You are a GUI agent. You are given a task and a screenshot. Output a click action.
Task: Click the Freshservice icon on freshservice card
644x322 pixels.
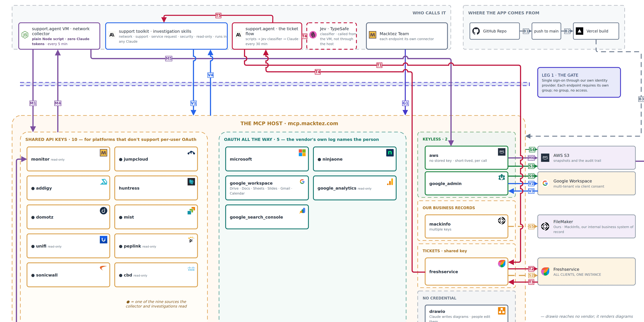pos(501,264)
